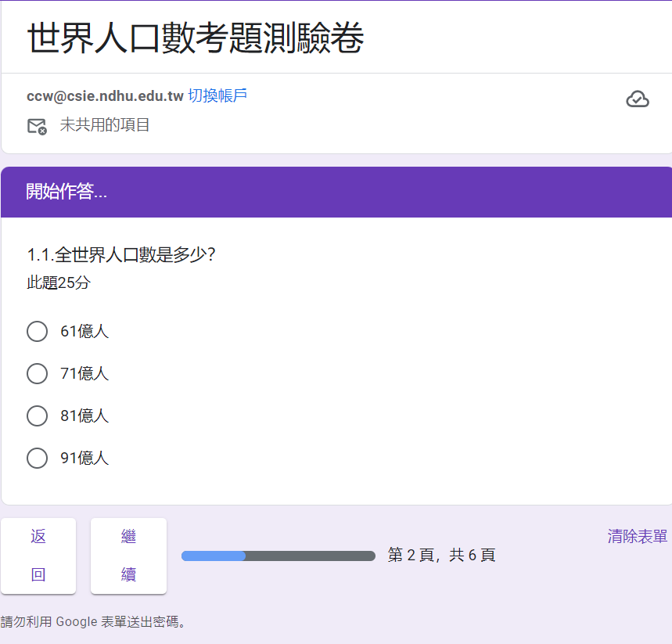Click the 清除表單 clear form link
The width and height of the screenshot is (672, 644).
pos(637,537)
